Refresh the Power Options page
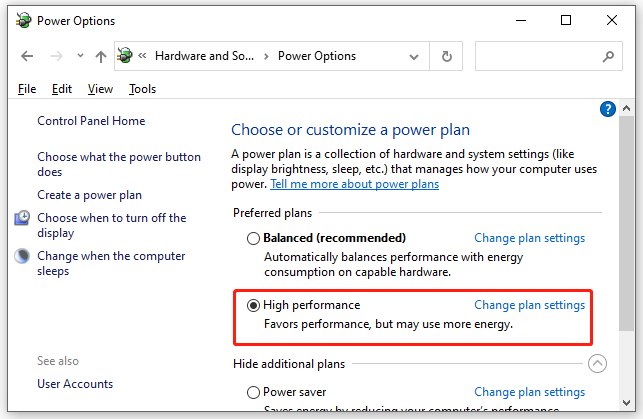The height and width of the screenshot is (419, 643). (447, 56)
